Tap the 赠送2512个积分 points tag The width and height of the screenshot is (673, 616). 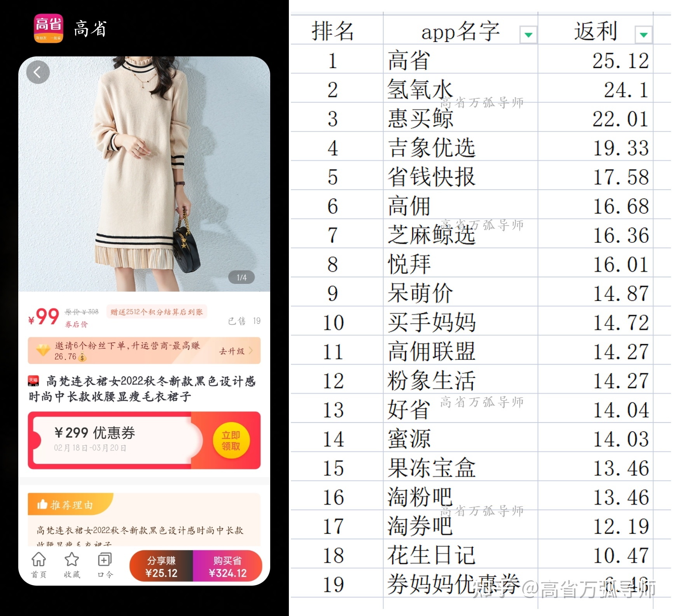[156, 312]
